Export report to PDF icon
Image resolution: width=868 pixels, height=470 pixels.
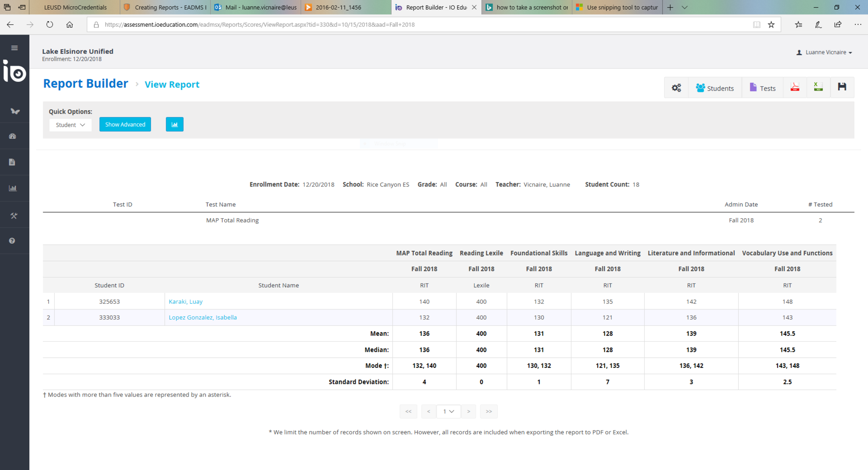(x=795, y=87)
